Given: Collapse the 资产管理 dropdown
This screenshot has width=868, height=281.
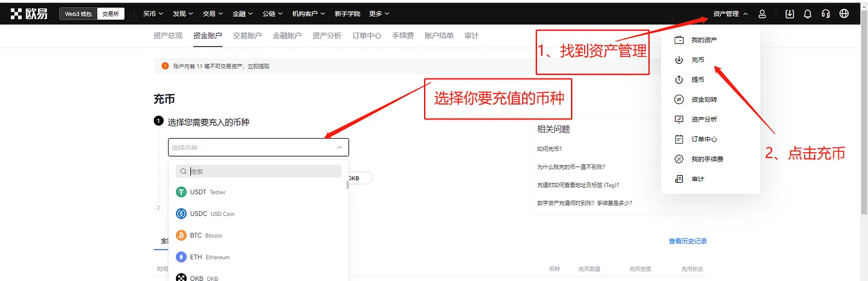Looking at the screenshot, I should [x=730, y=14].
